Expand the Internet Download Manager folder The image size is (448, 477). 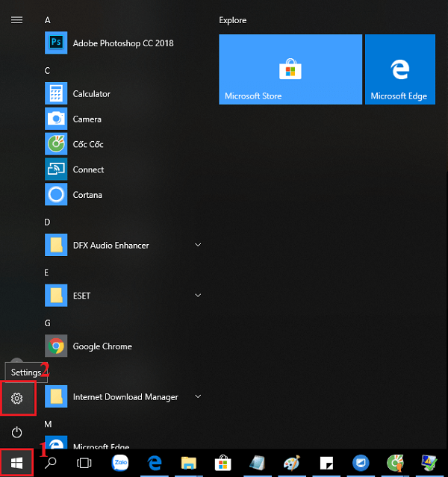point(199,397)
